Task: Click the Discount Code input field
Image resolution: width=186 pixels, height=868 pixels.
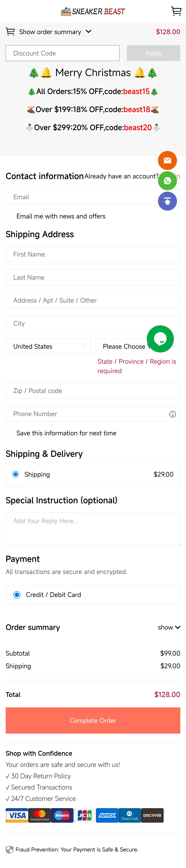Action: click(x=63, y=53)
